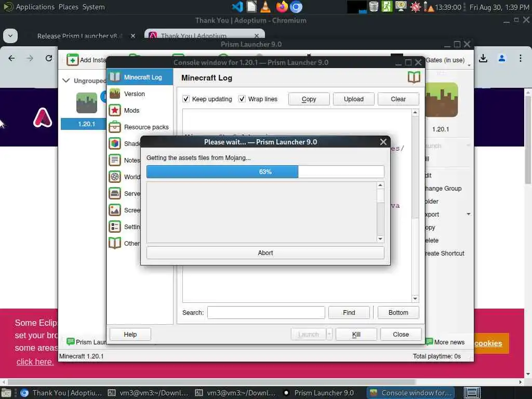Go back in Chromium browser
Viewport: 532px width, 399px height.
coord(11,58)
